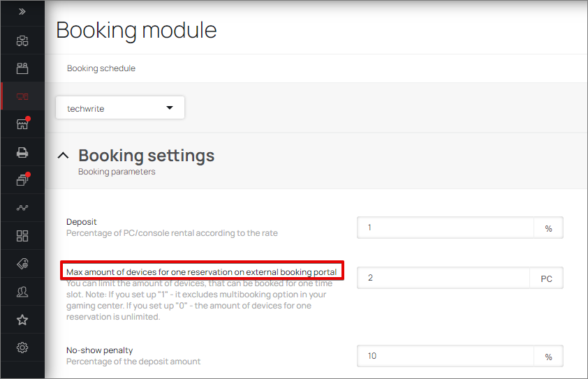Click 'Percentage of PC/console rental' description

pyautogui.click(x=172, y=233)
